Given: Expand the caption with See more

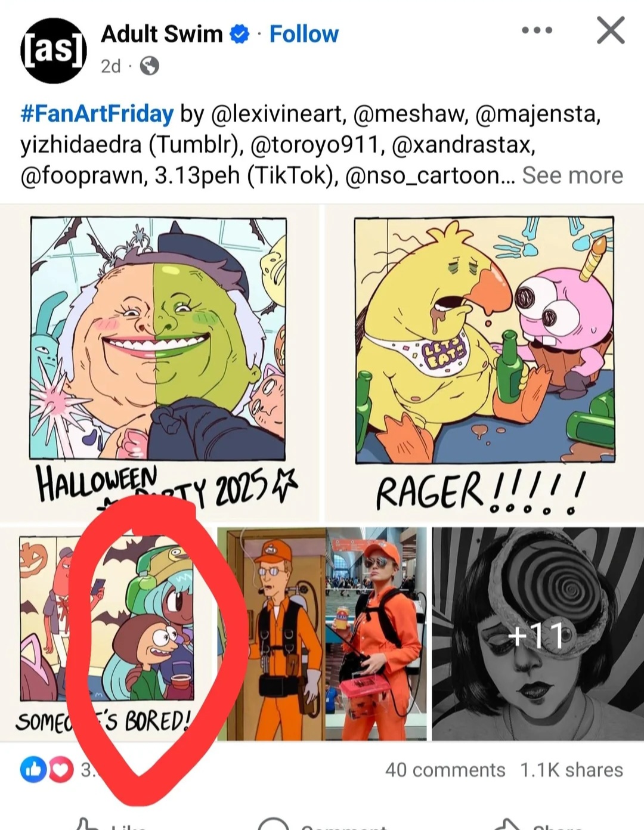Looking at the screenshot, I should (x=572, y=175).
